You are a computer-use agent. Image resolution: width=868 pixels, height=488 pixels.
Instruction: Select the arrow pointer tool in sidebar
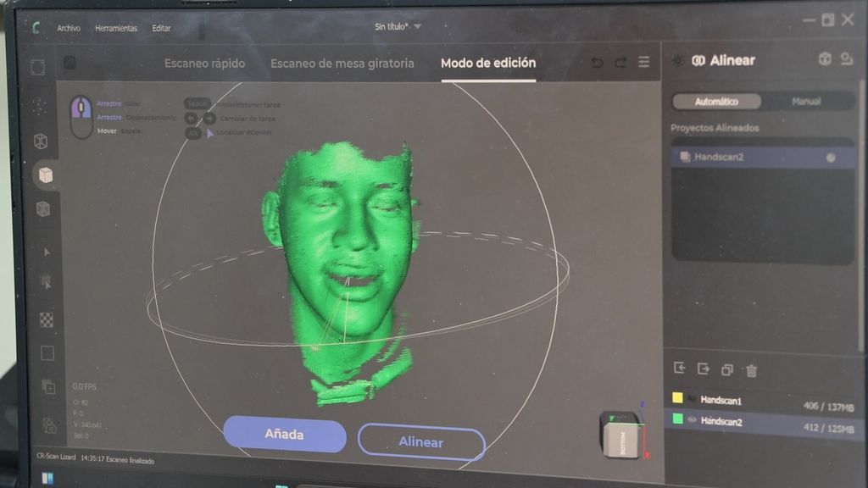click(46, 252)
